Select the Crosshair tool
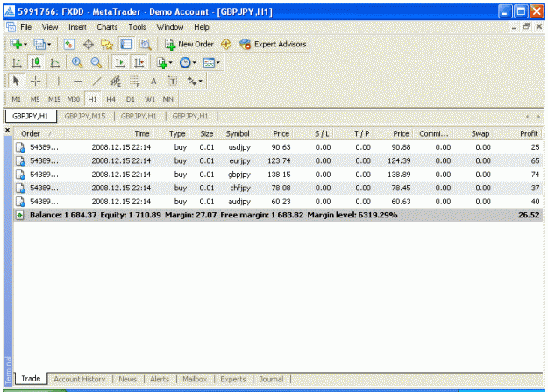 (35, 82)
